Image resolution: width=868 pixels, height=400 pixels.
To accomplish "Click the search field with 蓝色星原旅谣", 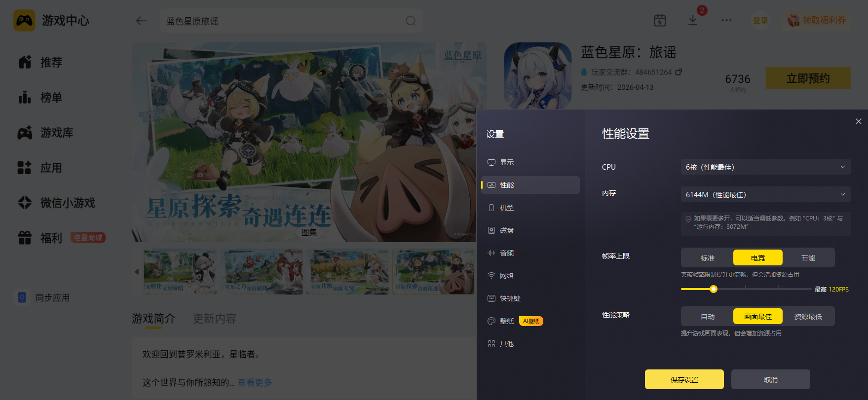I will pos(291,21).
